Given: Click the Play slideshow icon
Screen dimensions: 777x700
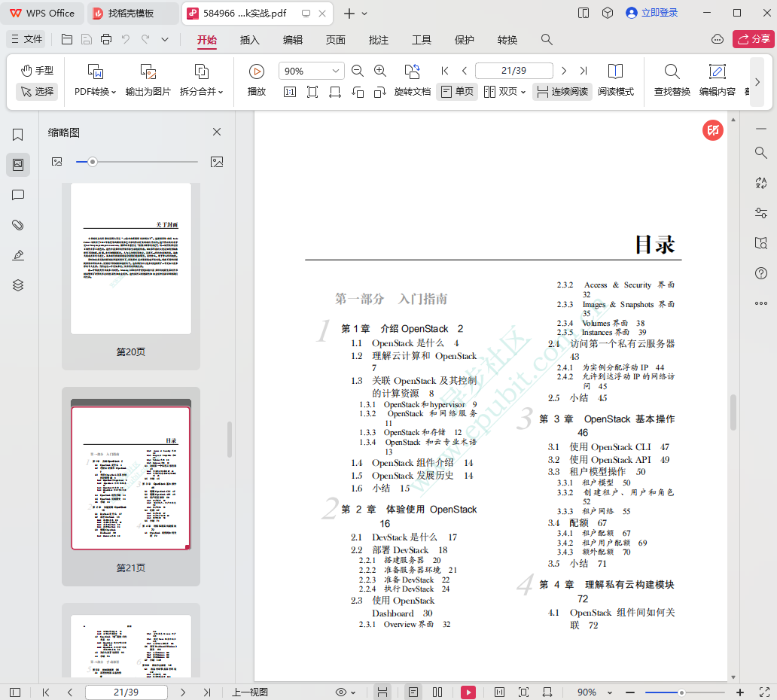Looking at the screenshot, I should (x=257, y=72).
